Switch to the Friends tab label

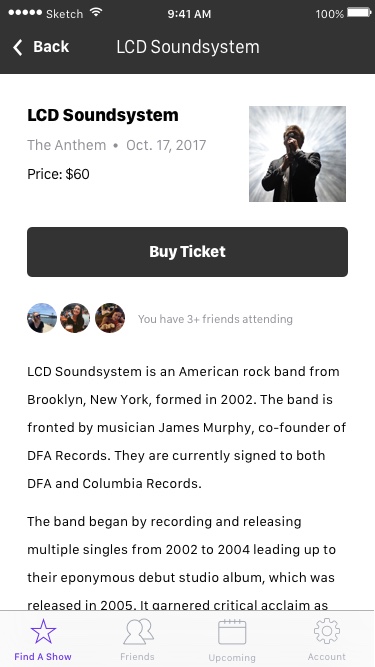pos(137,657)
